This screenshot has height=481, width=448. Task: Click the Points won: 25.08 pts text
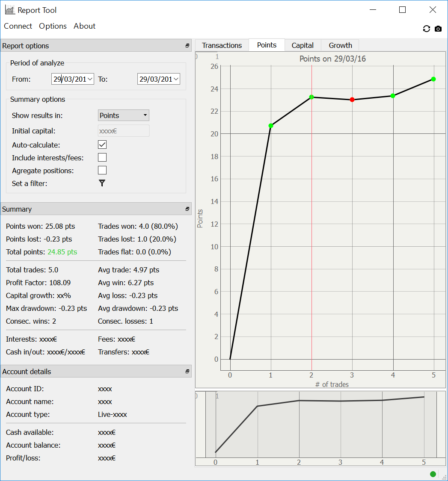(41, 226)
